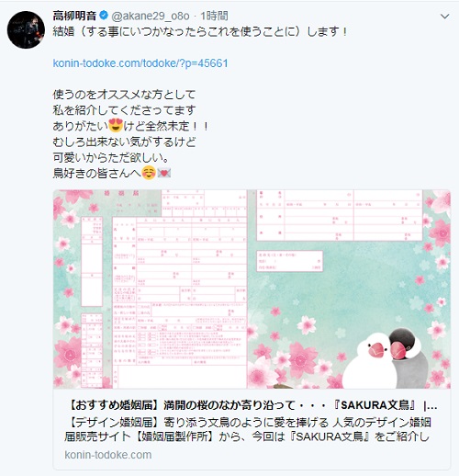Open the display name 高柳明音
The image size is (459, 476).
(x=74, y=16)
